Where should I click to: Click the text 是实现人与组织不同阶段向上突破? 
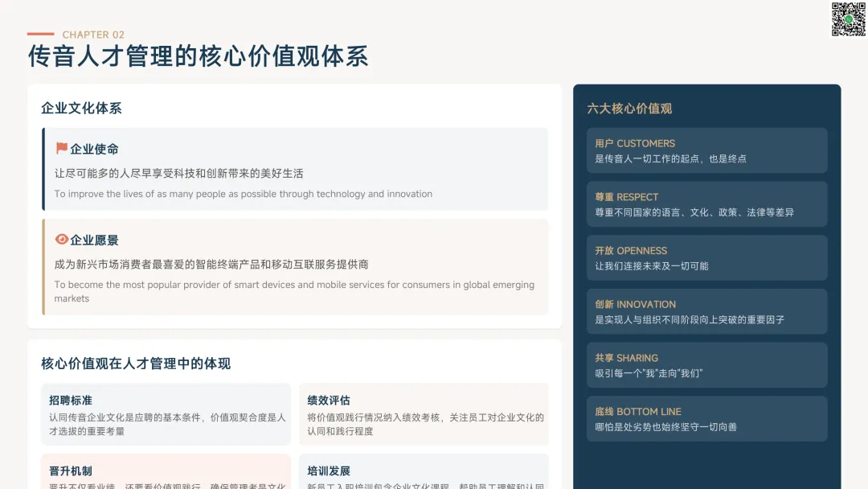point(690,320)
